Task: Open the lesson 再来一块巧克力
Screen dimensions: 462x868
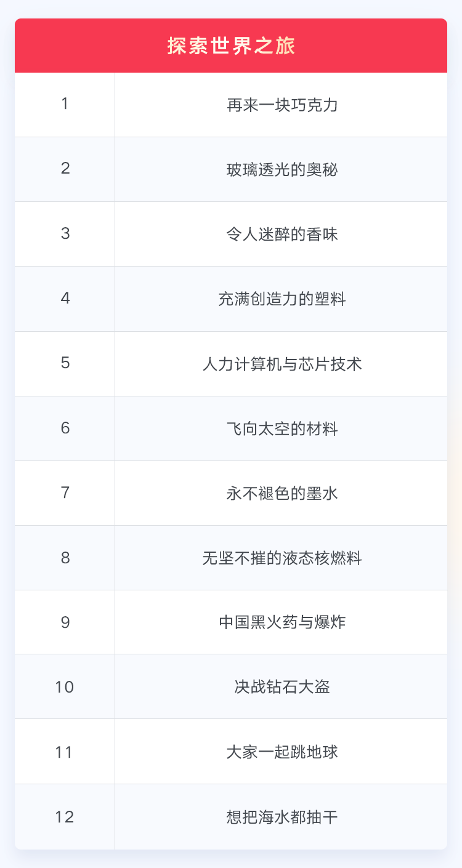Action: (x=282, y=105)
